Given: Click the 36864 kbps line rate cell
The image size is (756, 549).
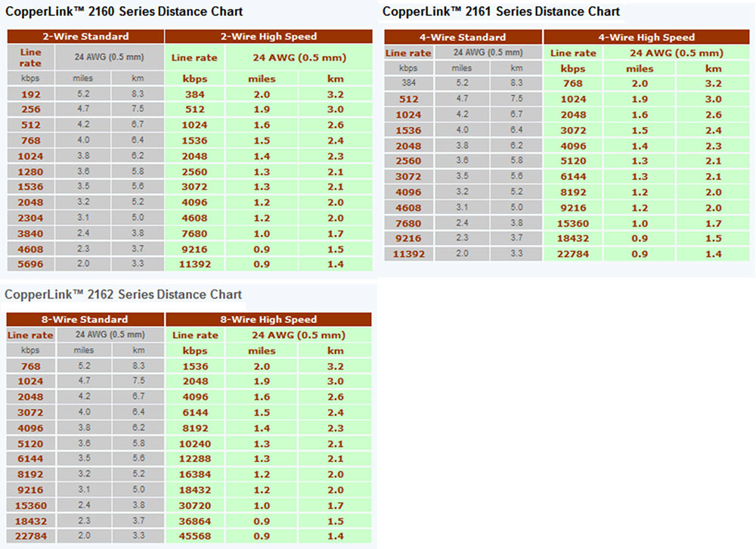Looking at the screenshot, I should [x=195, y=522].
